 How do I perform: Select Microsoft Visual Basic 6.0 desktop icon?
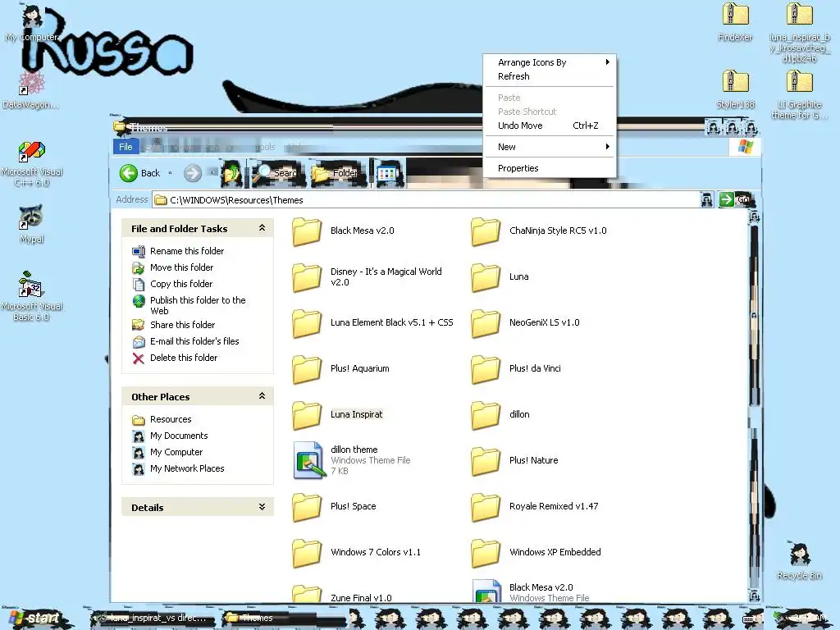click(x=32, y=296)
